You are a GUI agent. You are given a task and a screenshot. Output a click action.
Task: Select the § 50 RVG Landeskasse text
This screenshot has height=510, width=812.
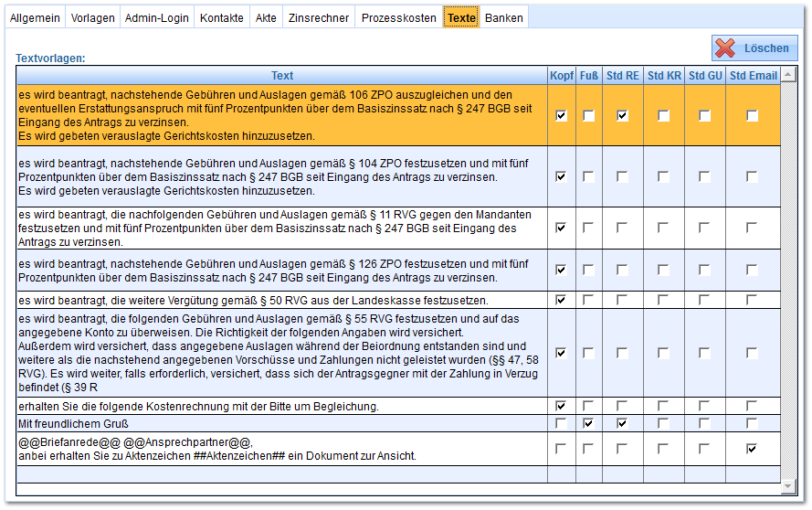coord(282,300)
